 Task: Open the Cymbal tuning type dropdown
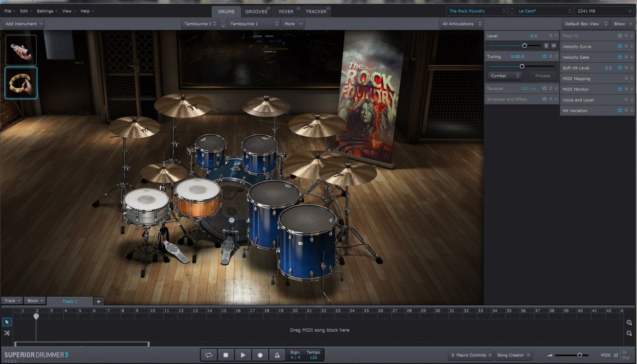(505, 76)
